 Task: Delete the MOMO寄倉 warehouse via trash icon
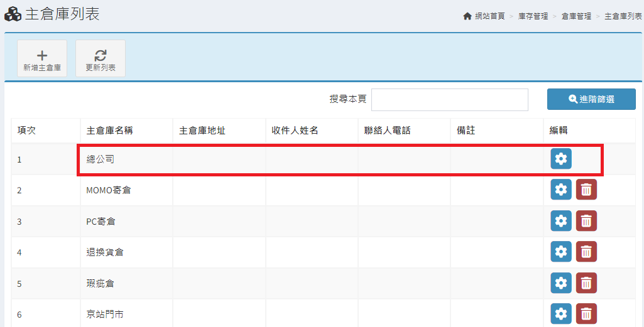click(x=586, y=190)
